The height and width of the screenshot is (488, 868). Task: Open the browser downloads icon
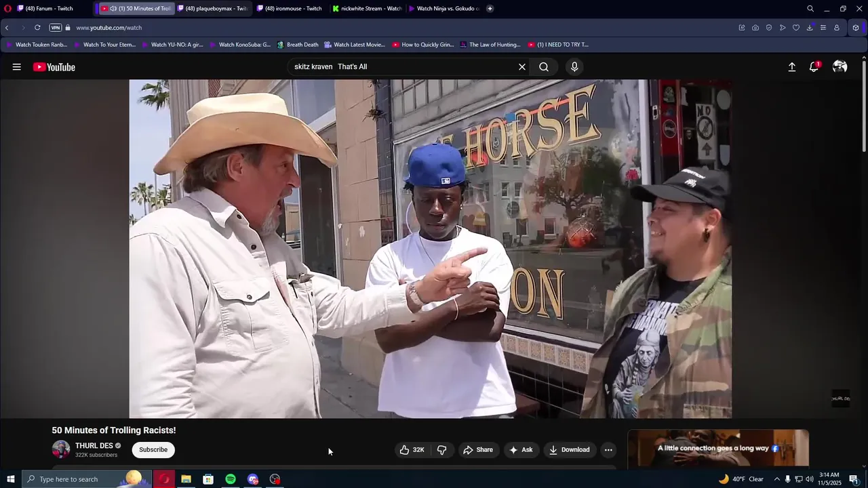pyautogui.click(x=810, y=28)
